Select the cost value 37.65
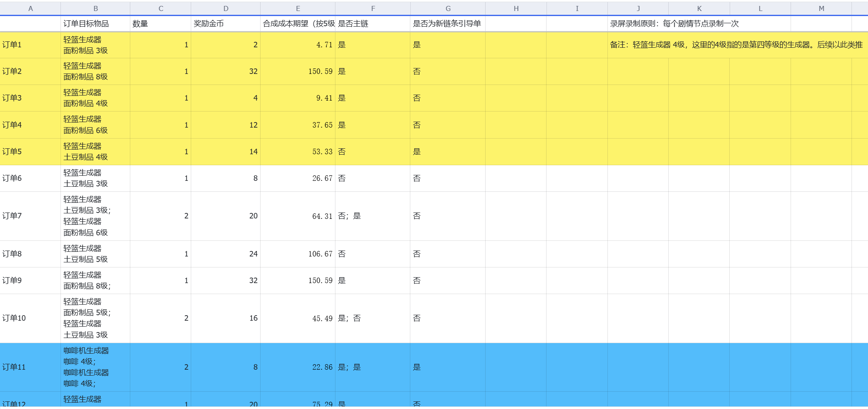 [x=298, y=125]
